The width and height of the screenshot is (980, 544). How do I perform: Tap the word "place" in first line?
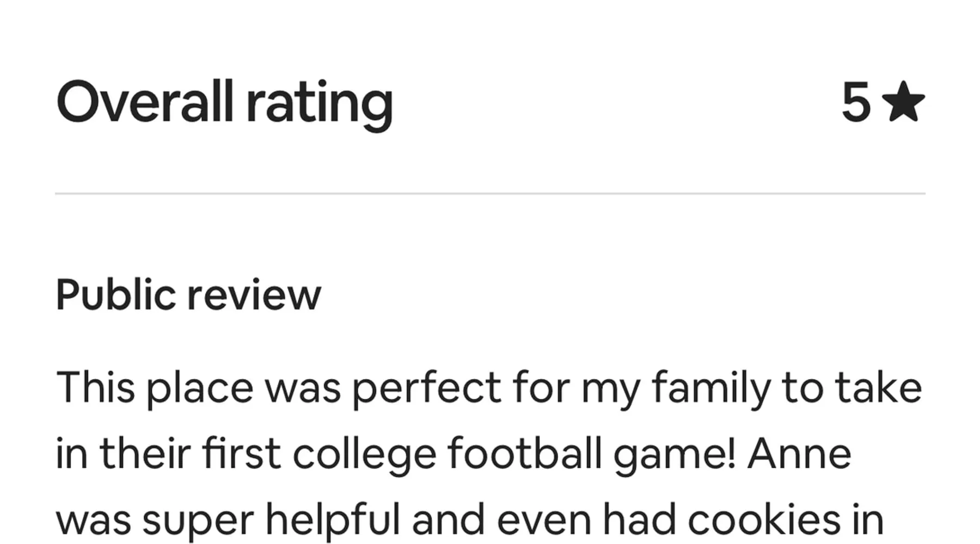pyautogui.click(x=200, y=388)
